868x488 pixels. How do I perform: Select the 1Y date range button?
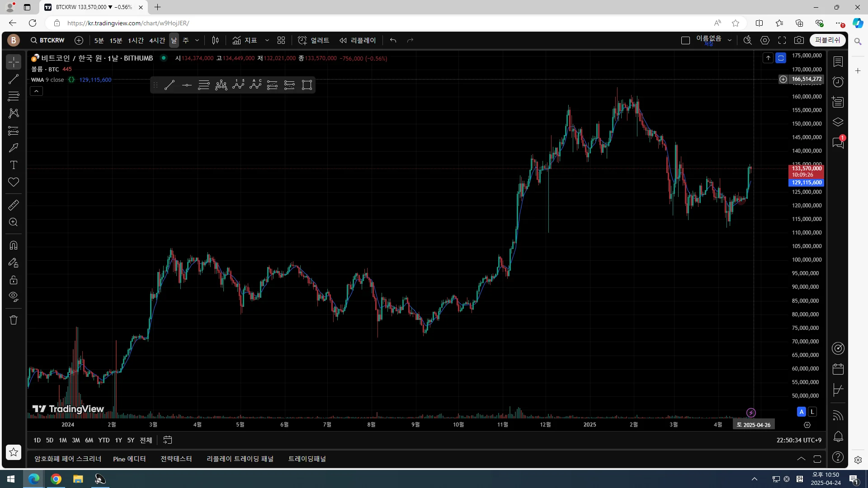coord(118,440)
